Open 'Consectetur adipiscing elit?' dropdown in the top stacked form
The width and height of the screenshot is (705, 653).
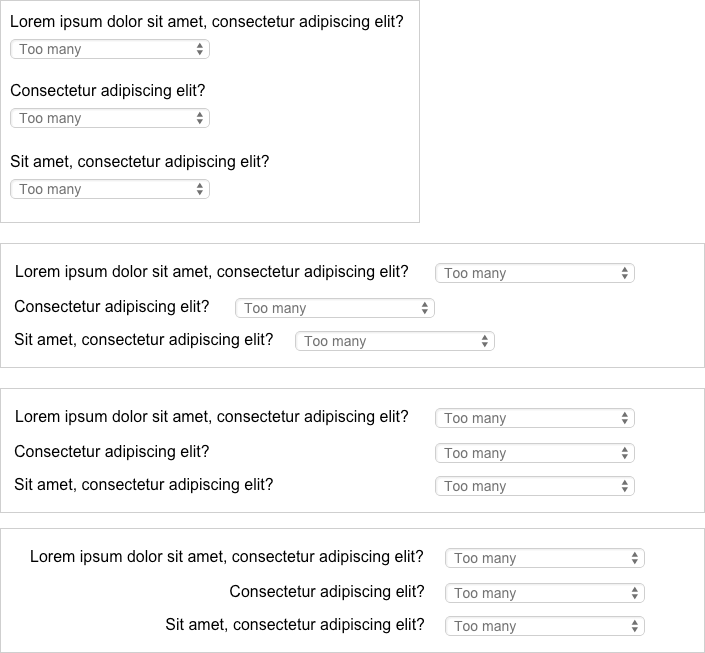coord(110,118)
